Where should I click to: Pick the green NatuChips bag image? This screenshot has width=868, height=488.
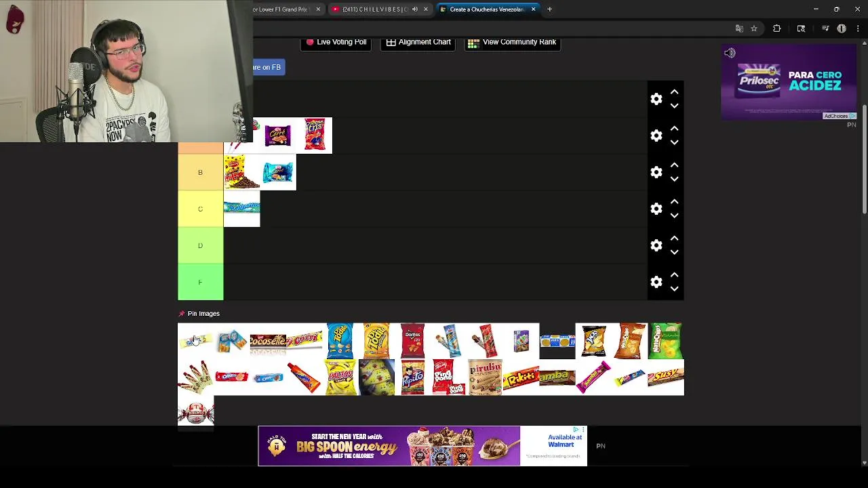(666, 341)
